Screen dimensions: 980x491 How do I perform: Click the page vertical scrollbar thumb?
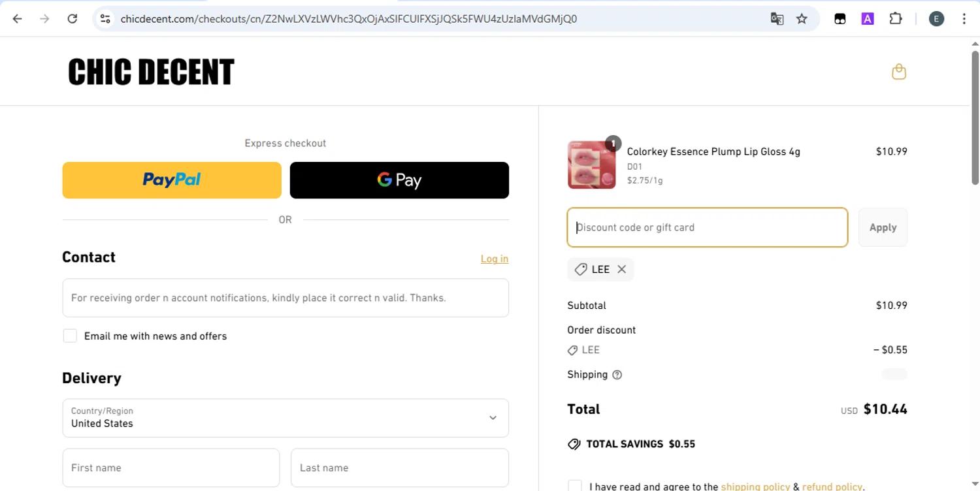pos(975,119)
